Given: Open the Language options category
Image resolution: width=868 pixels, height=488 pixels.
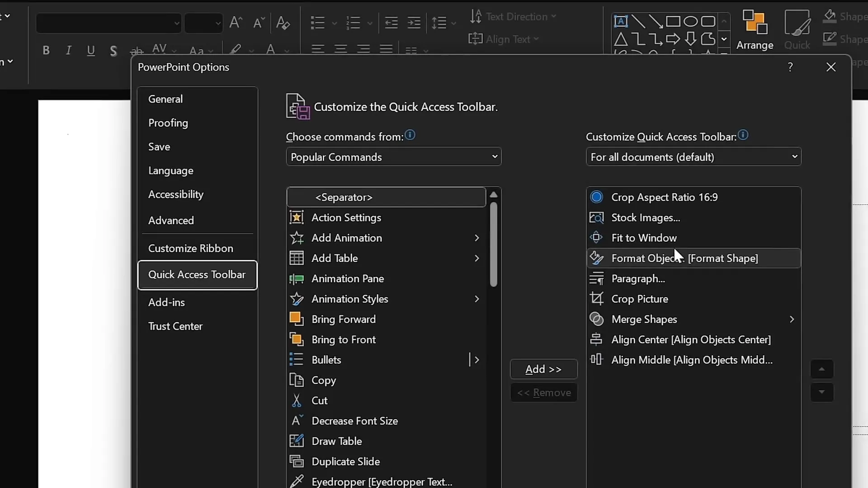Looking at the screenshot, I should point(198,171).
